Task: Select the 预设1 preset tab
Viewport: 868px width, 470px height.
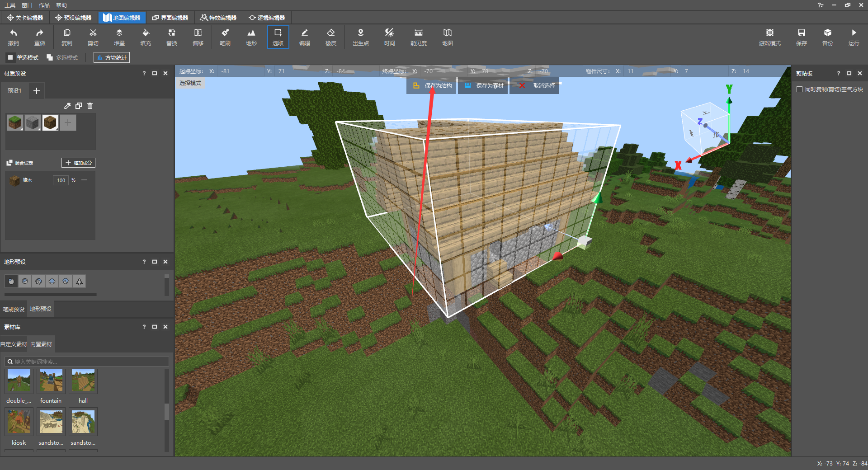Action: pos(14,91)
